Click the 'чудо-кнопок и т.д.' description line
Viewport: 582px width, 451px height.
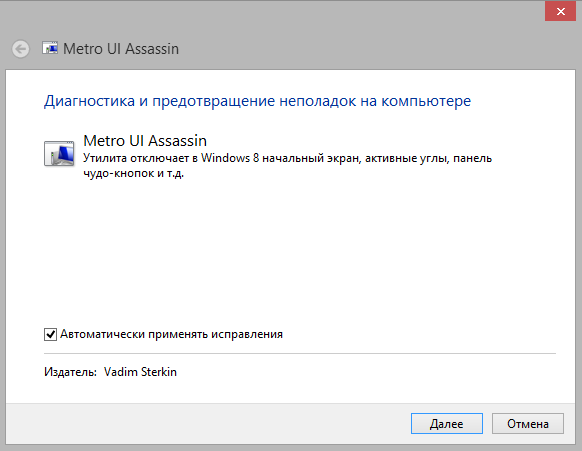coord(134,173)
